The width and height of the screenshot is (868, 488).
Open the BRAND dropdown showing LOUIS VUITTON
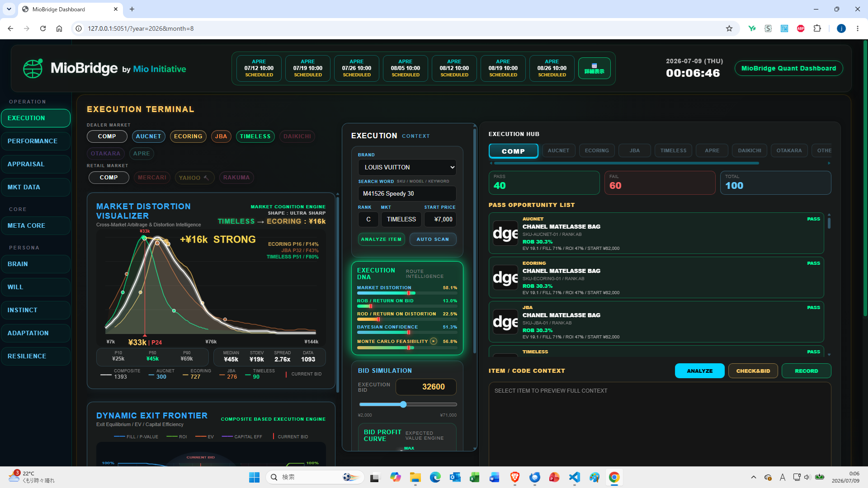point(407,167)
